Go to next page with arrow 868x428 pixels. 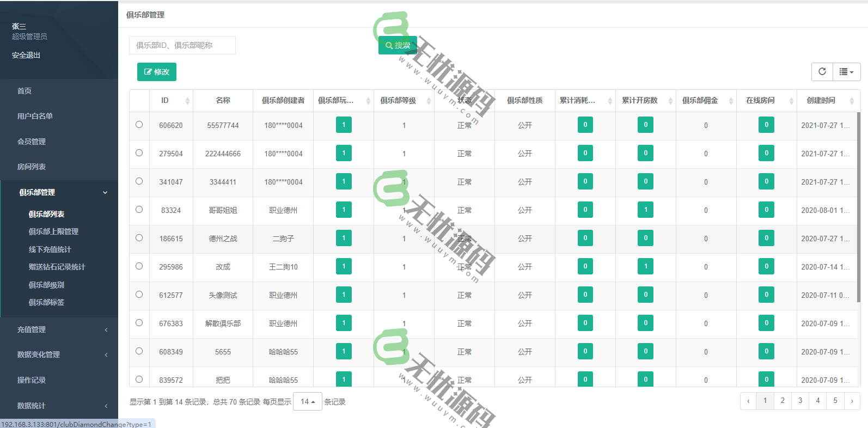coord(852,401)
